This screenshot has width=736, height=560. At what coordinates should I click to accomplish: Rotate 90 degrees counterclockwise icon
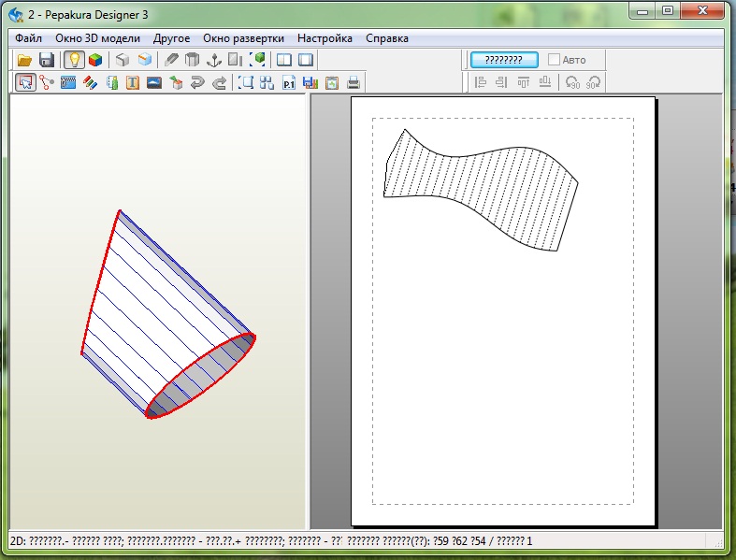pos(572,82)
